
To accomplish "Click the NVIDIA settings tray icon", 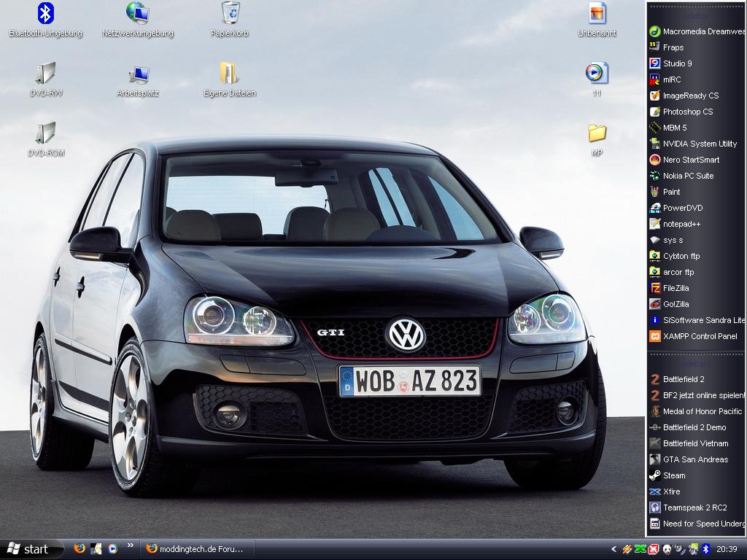I will coord(693,549).
